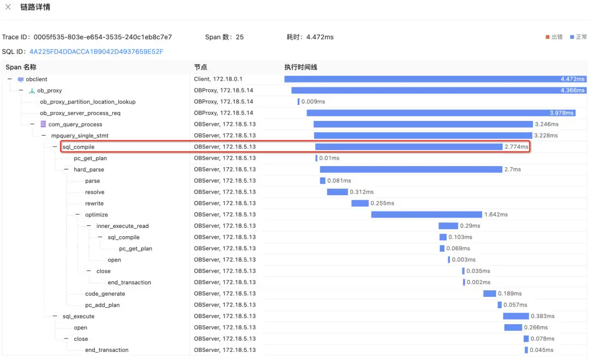Collapse the optimize span subtree
This screenshot has height=364, width=591.
click(77, 215)
